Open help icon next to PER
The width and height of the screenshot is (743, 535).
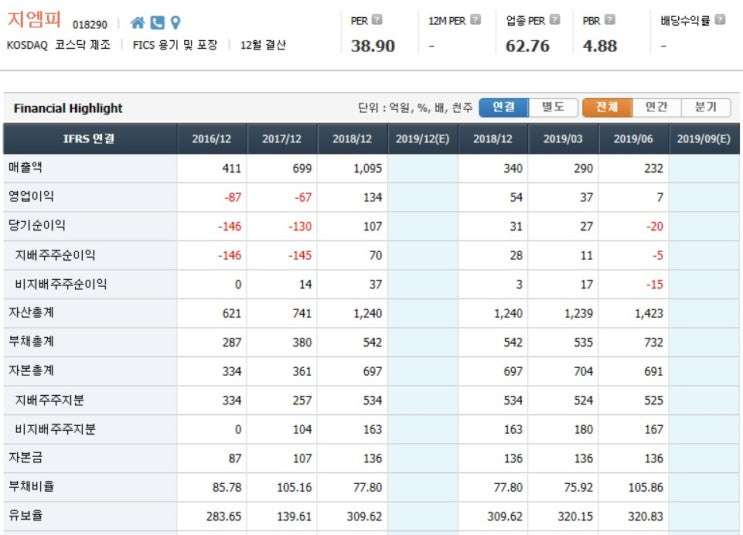[x=377, y=20]
